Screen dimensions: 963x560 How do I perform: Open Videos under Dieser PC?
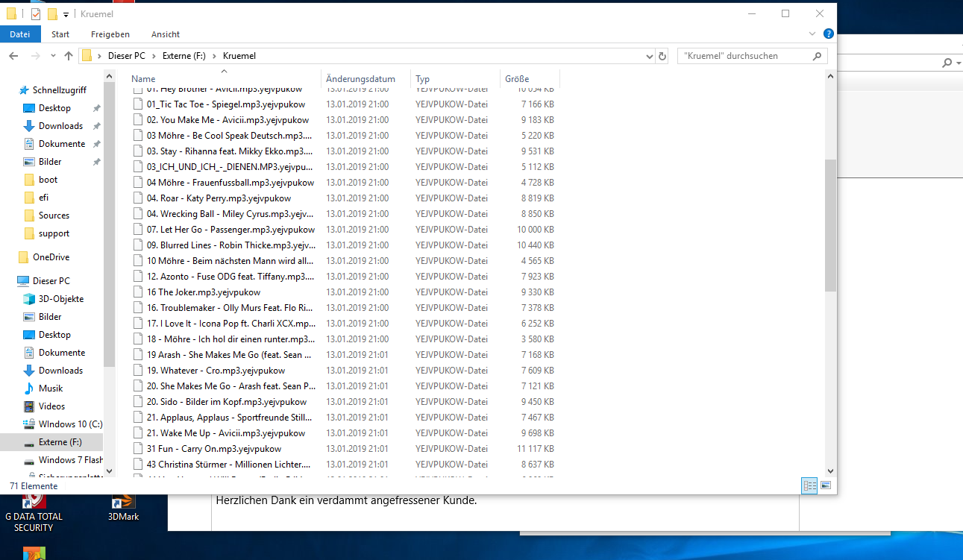point(51,406)
